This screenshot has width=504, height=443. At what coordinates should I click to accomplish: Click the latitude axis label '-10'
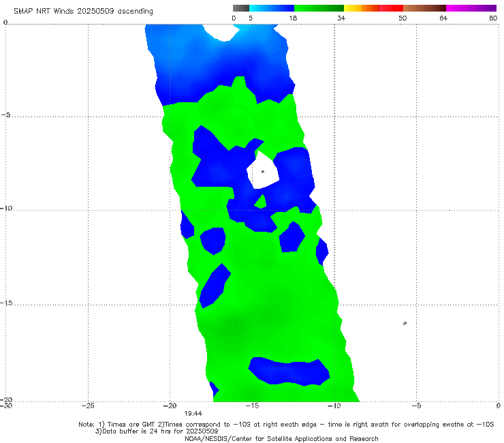tap(6, 208)
